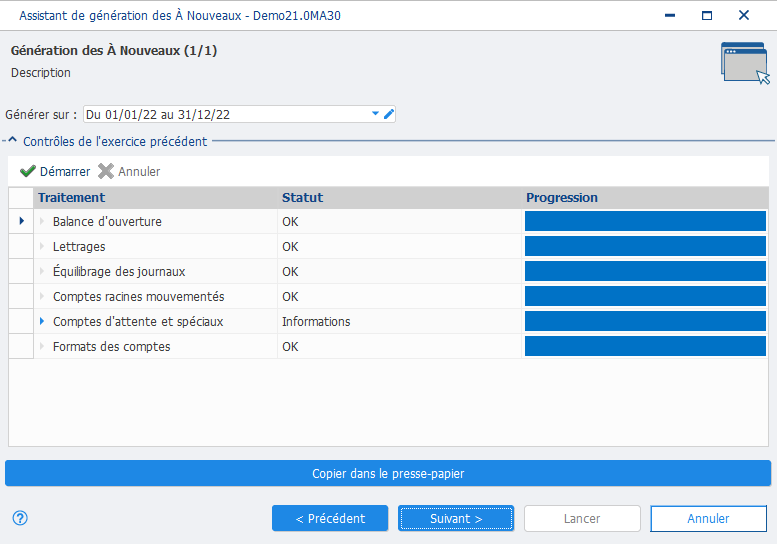Click the Balance d'ouverture progress bar
This screenshot has width=777, height=544.
point(645,221)
